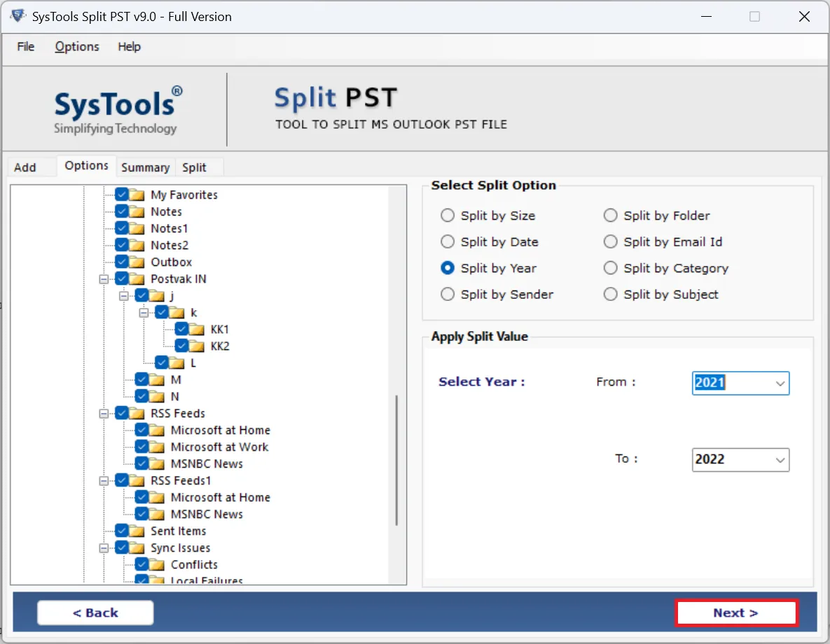Viewport: 830px width, 644px height.
Task: Click the Conflicts folder icon
Action: coord(157,565)
